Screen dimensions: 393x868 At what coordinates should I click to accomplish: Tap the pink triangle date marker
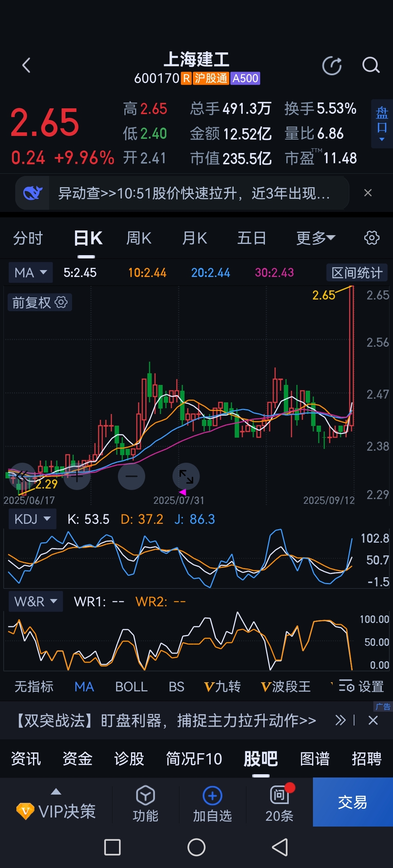click(183, 492)
